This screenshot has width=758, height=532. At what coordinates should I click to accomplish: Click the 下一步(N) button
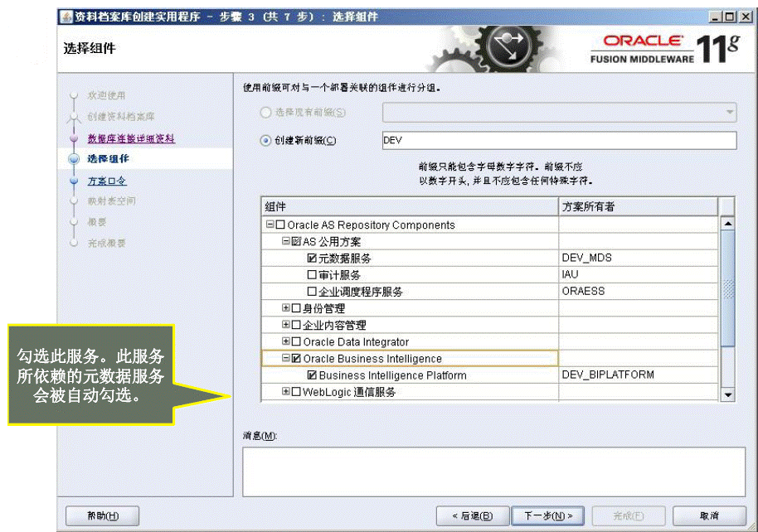(547, 516)
